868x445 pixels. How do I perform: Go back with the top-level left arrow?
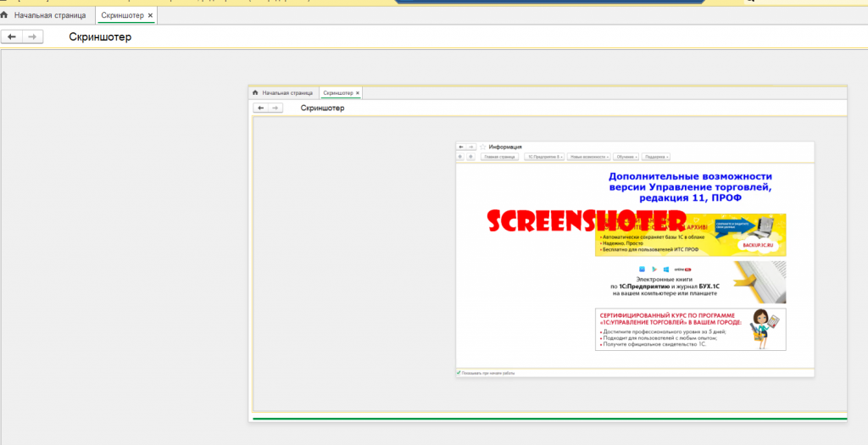point(12,36)
